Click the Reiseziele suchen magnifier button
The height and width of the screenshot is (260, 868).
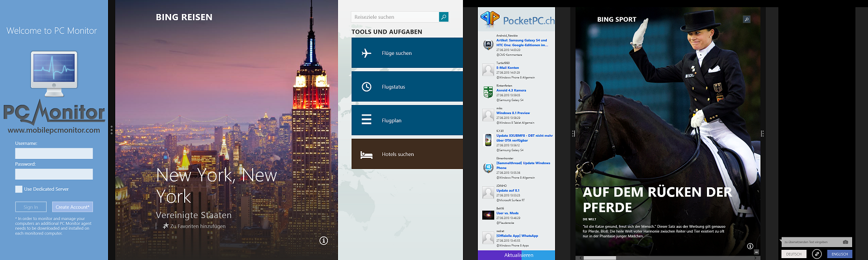click(x=444, y=17)
